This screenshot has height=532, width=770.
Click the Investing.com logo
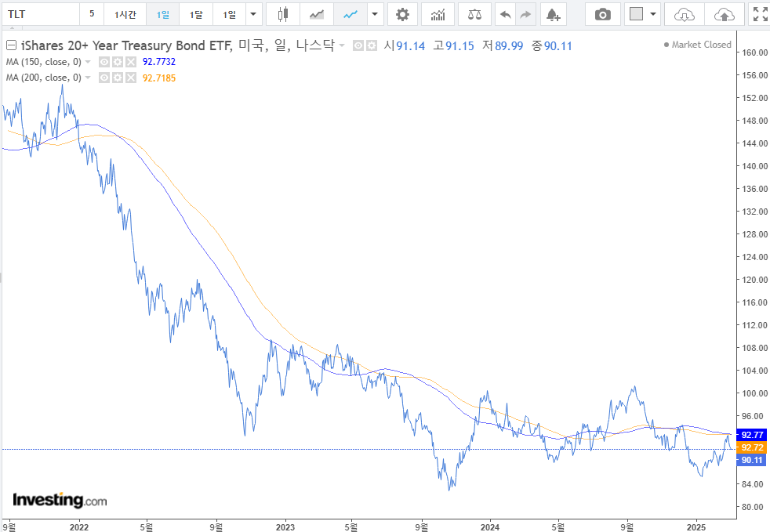[x=60, y=500]
